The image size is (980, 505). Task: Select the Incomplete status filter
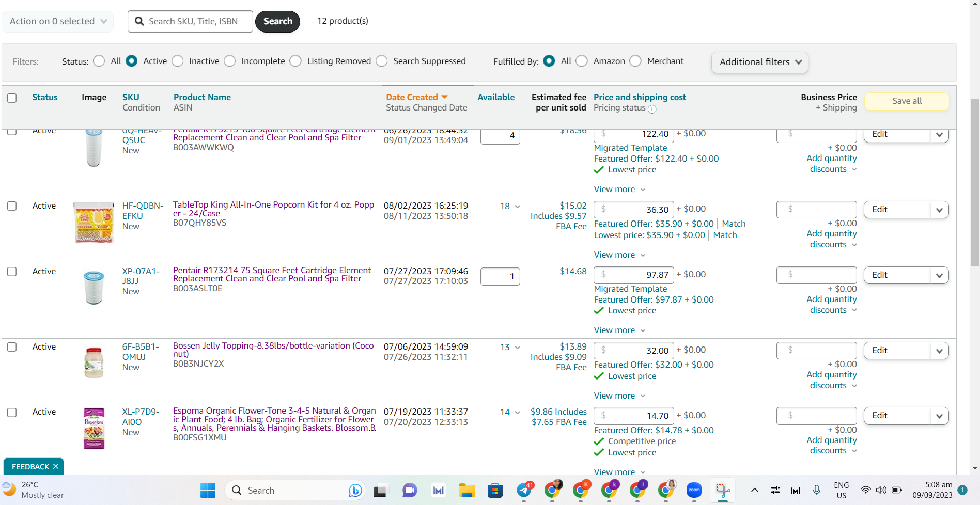[230, 61]
